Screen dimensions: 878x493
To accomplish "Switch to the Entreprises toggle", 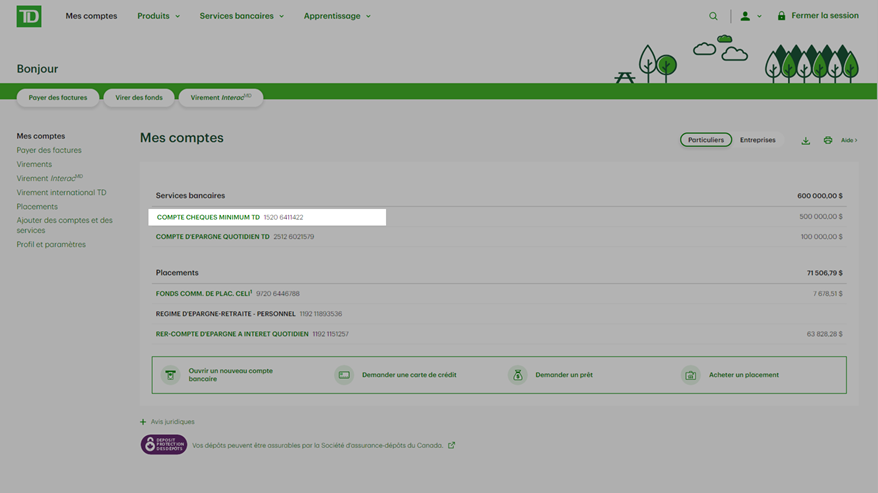I will coord(757,139).
